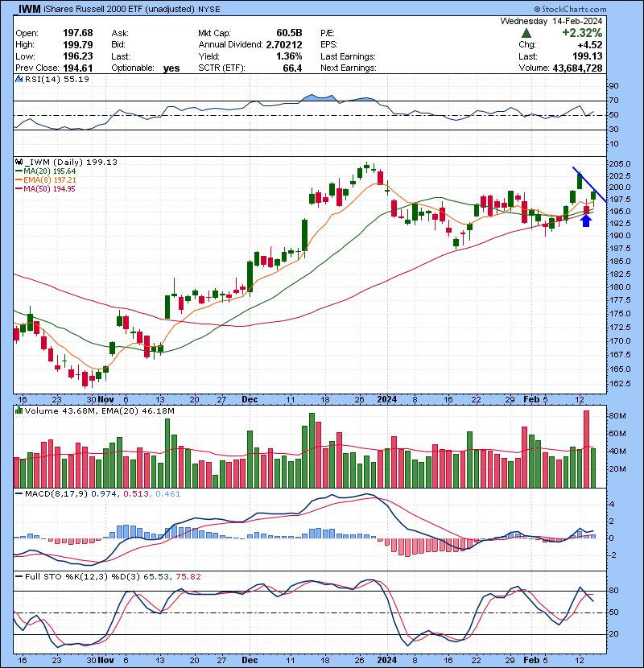644x668 pixels.
Task: Click the candlestick icon beside _IWM (Daily)
Action: coord(19,163)
